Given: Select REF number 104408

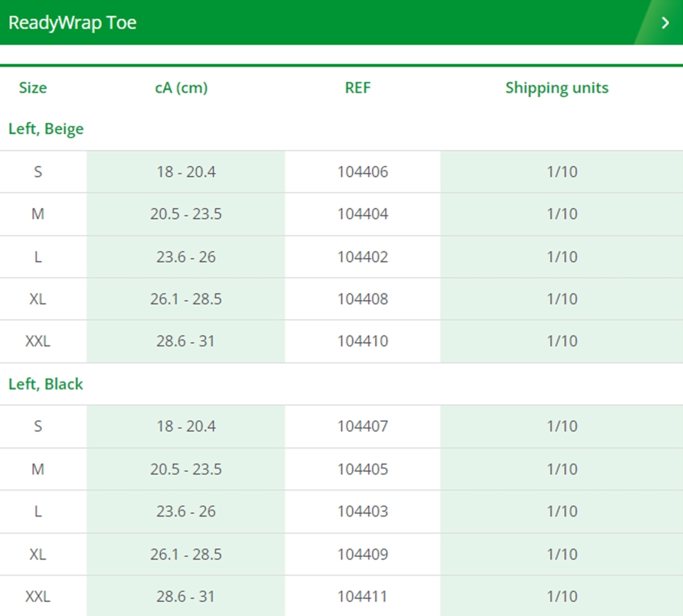Looking at the screenshot, I should [362, 299].
